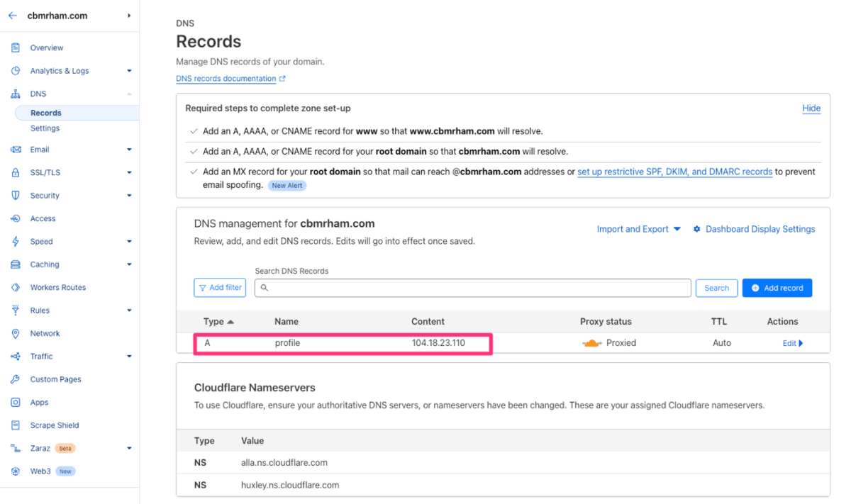
Task: Click the Zaraz icon in sidebar
Action: coord(16,448)
